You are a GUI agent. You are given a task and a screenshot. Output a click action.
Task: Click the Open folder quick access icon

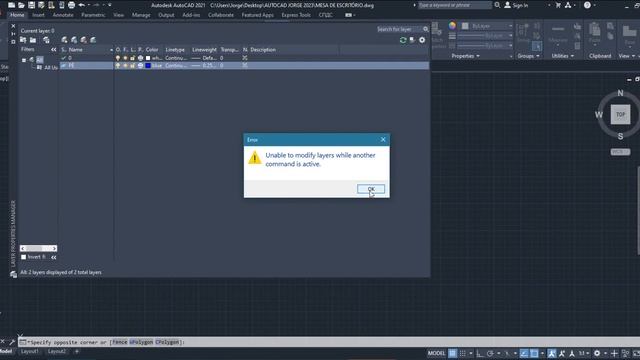[21, 5]
